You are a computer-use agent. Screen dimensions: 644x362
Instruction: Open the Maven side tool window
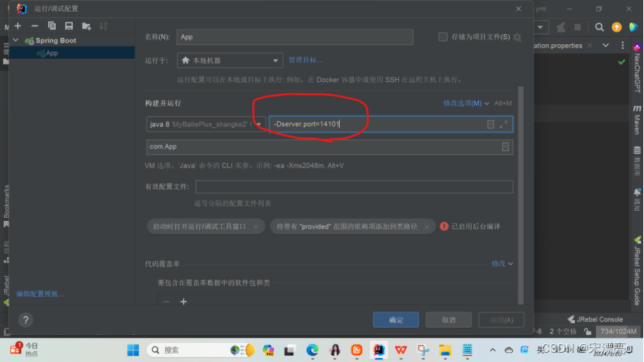pos(637,120)
